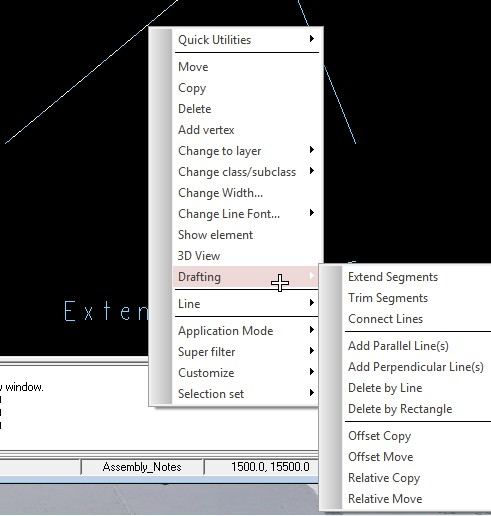Select Offset Copy command
The image size is (491, 516).
(x=417, y=436)
